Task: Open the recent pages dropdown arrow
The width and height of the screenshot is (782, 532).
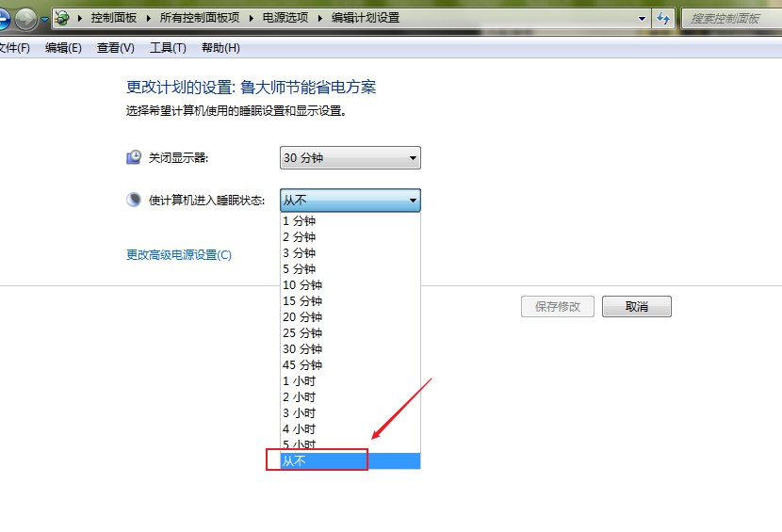Action: pyautogui.click(x=44, y=20)
